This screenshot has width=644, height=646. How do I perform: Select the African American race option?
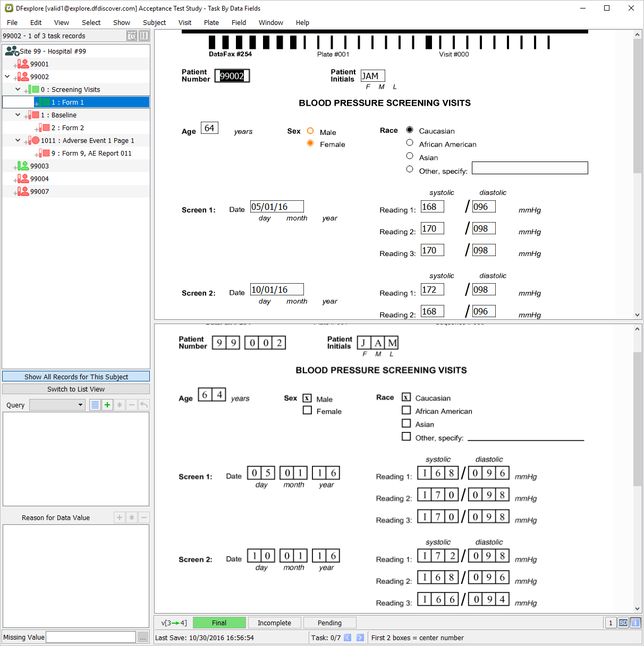click(410, 143)
